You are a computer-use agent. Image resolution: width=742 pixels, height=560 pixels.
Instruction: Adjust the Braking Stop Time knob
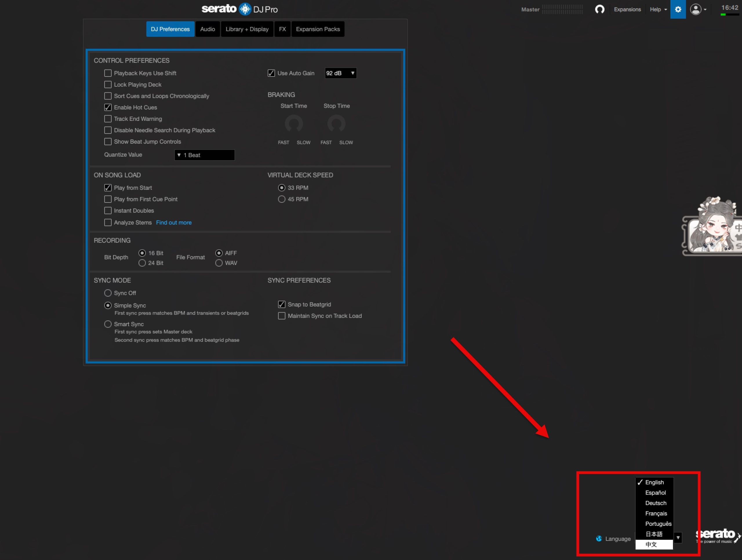tap(336, 124)
